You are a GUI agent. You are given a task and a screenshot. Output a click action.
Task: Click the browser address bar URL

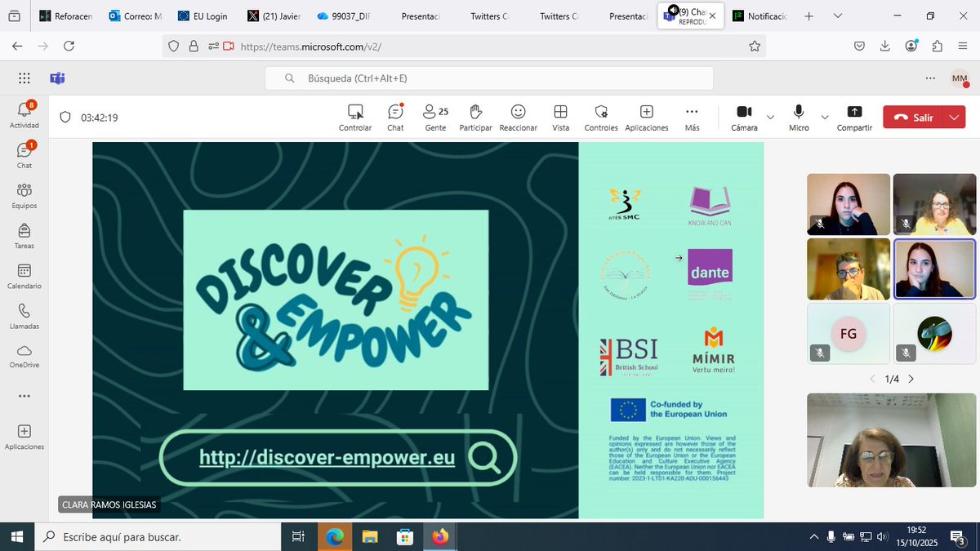click(311, 47)
